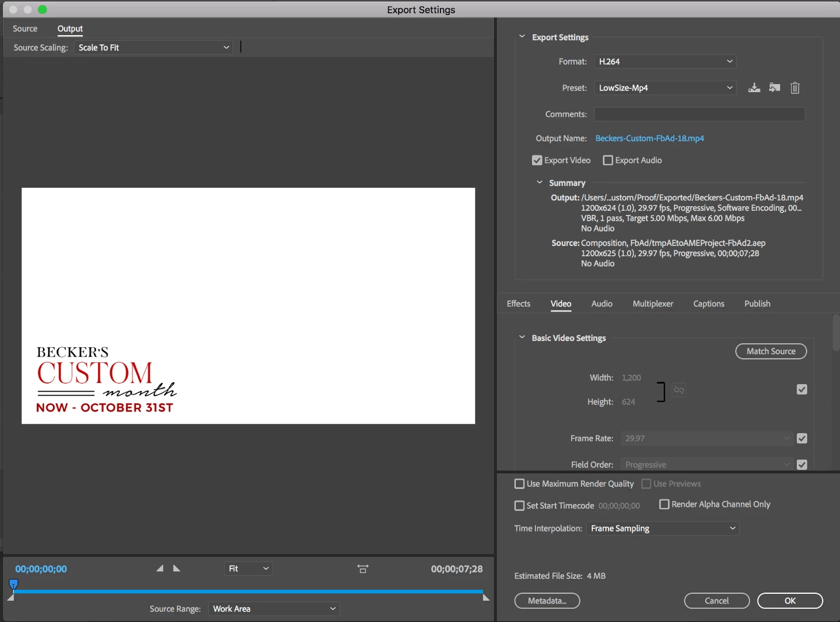Enable Set Start Timecode checkbox
840x622 pixels.
click(519, 506)
